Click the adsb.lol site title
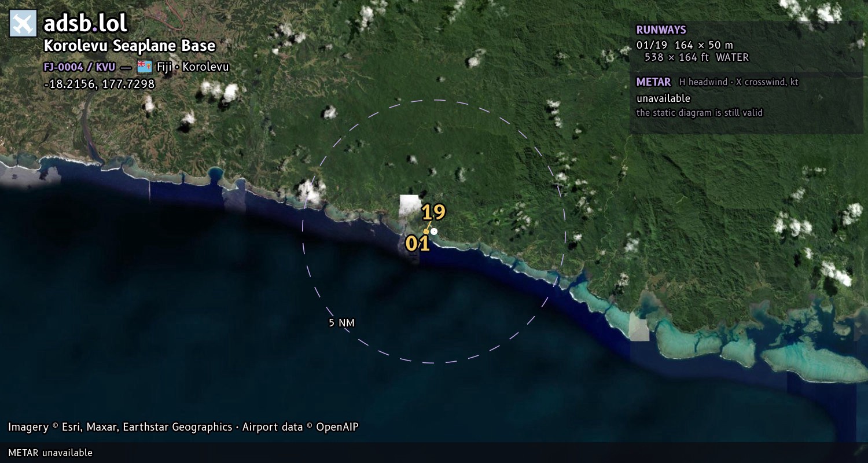The width and height of the screenshot is (868, 463). (x=85, y=23)
